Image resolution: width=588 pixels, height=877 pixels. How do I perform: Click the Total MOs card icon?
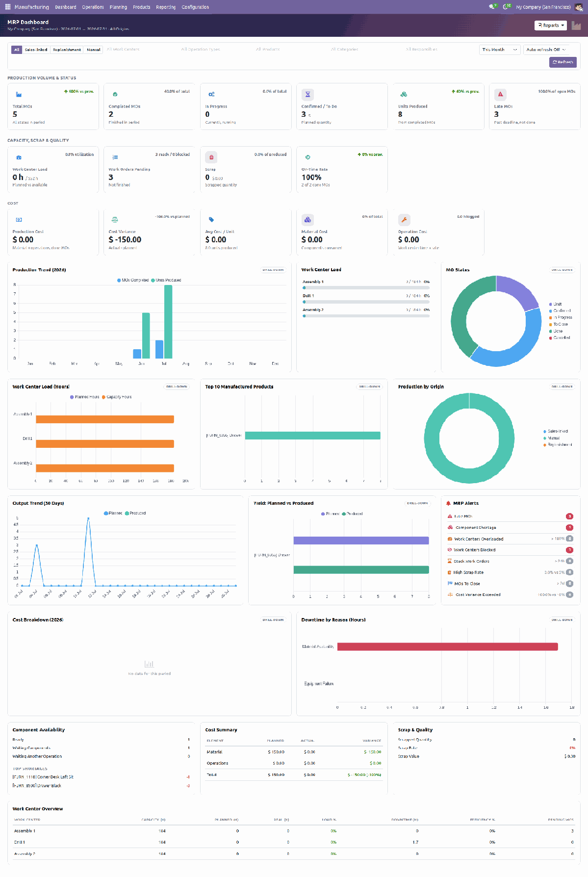coord(19,94)
